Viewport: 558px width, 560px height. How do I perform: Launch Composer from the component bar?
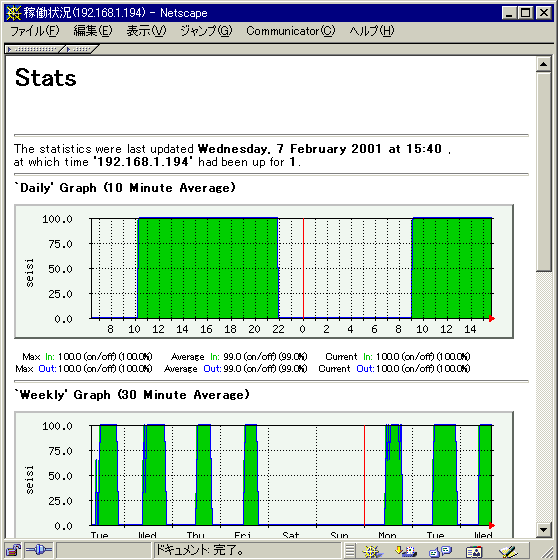point(508,551)
